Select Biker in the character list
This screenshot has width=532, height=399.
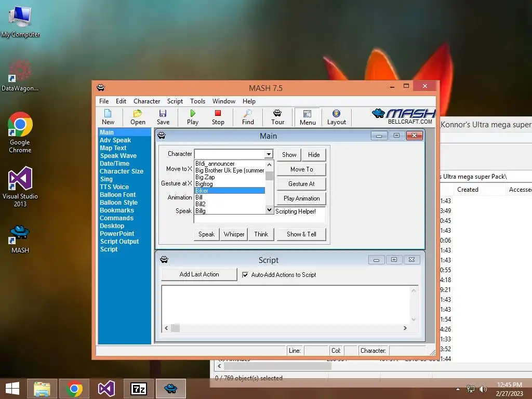(229, 191)
